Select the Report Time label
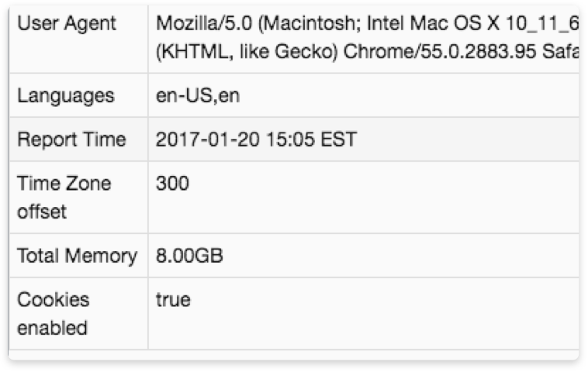Screen dimensions: 588x372 [71, 139]
